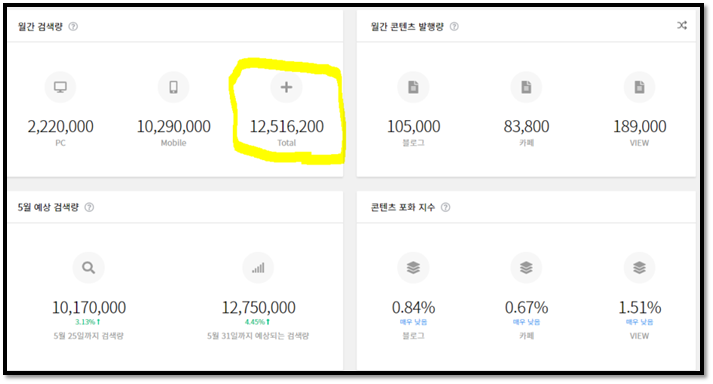713x384 pixels.
Task: Click the 카페 document icon above 83,800
Action: [x=526, y=87]
